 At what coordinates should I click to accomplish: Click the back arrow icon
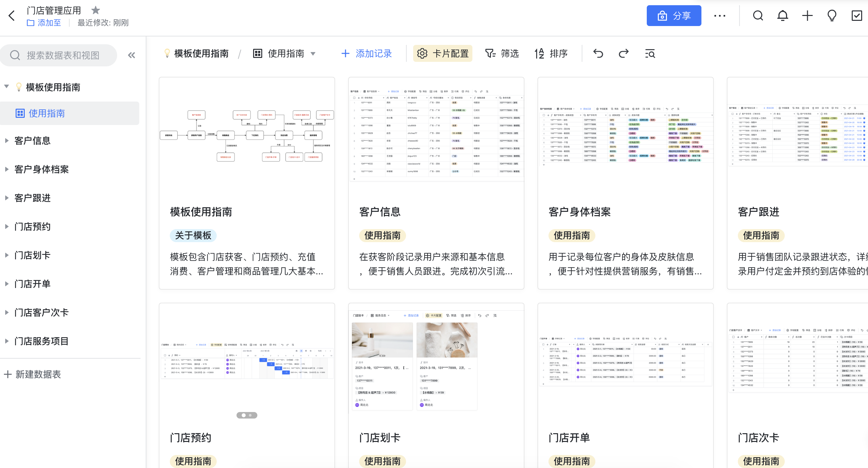coord(12,16)
